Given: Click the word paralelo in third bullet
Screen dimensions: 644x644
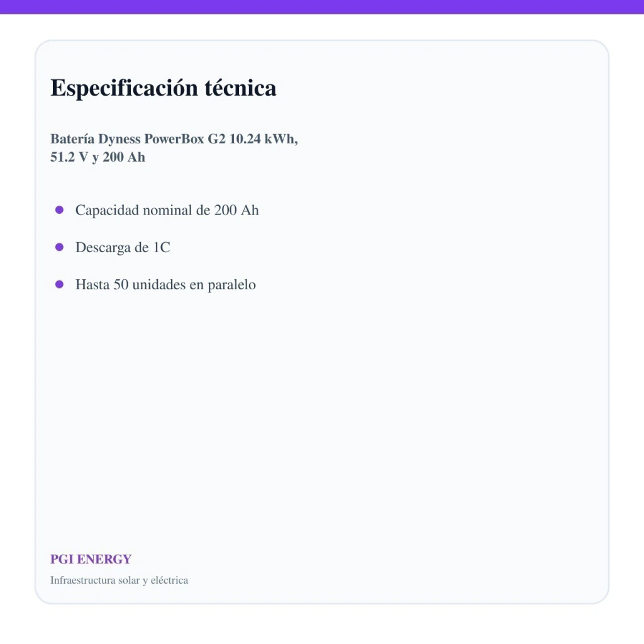Looking at the screenshot, I should pos(231,285).
